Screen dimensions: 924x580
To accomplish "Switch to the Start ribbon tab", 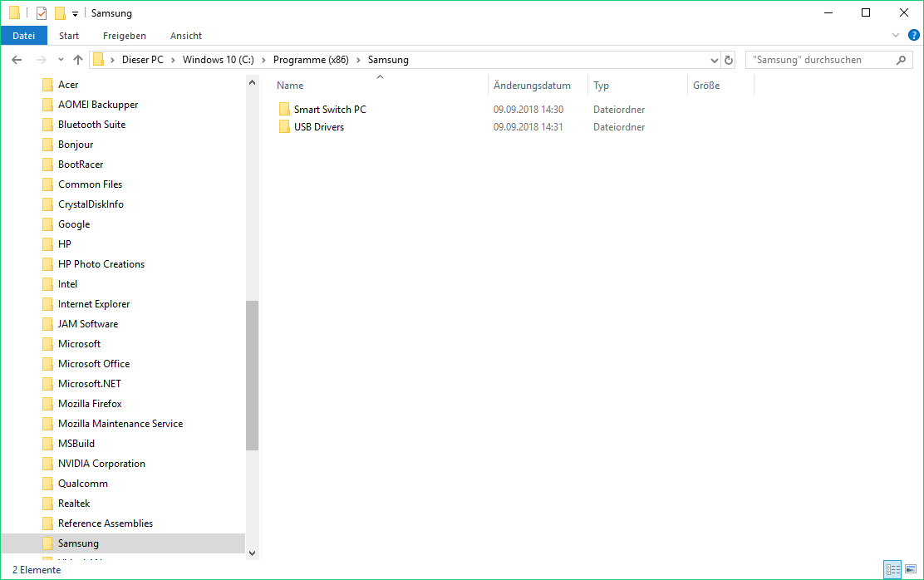I will coord(69,36).
